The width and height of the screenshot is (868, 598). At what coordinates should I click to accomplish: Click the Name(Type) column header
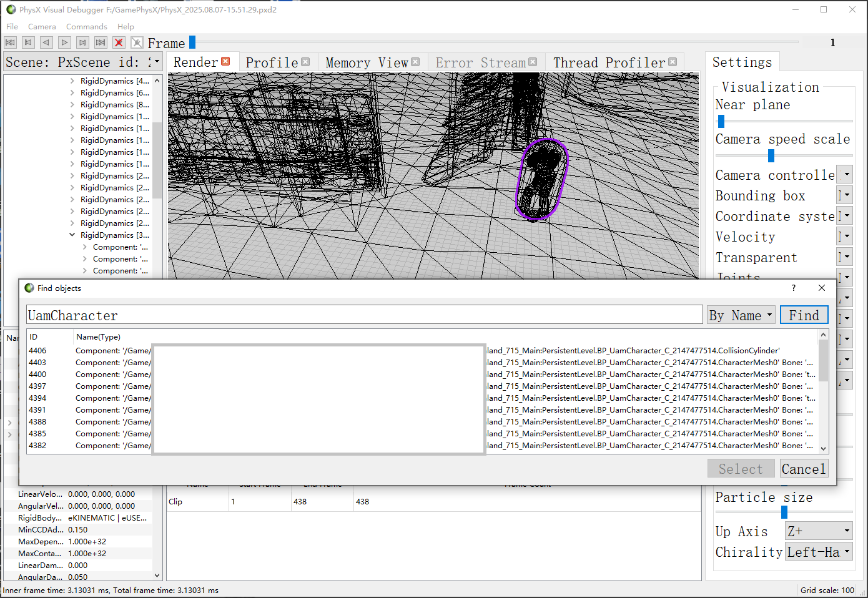tap(98, 336)
